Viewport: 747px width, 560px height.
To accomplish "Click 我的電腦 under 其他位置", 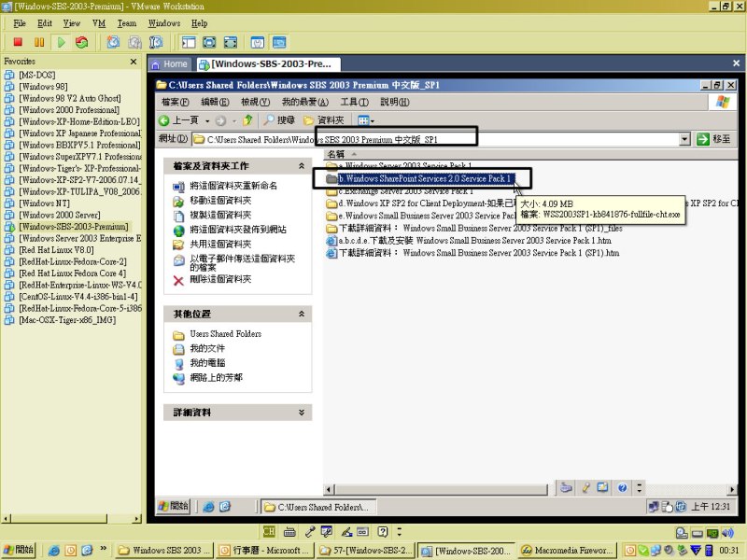I will pos(207,363).
